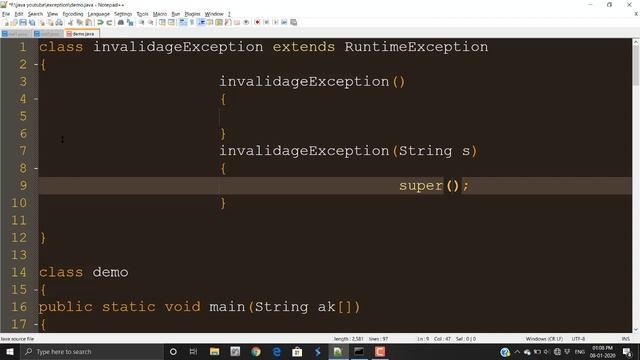The image size is (640, 360).
Task: Toggle Show All Characters icon
Action: pos(191,22)
